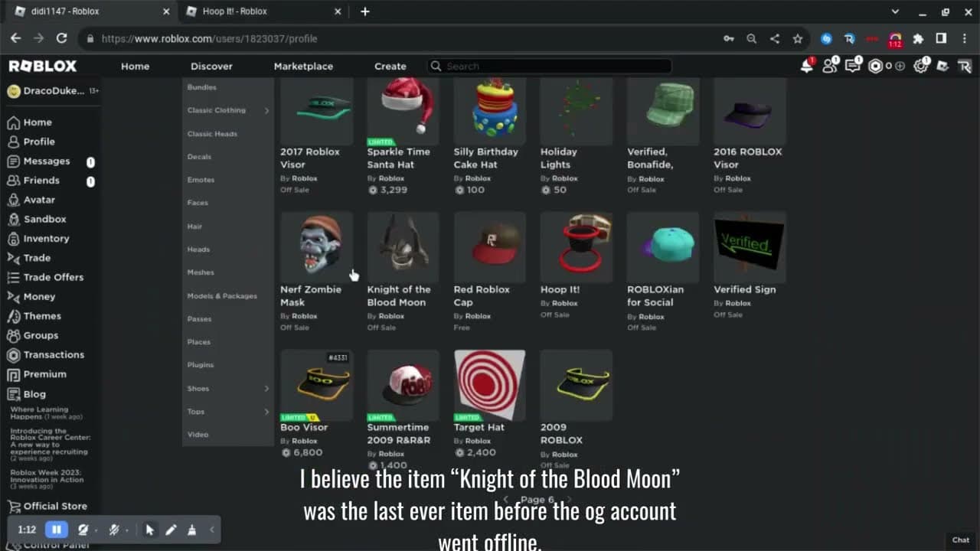
Task: Expand the Shoes category arrow
Action: coord(266,389)
